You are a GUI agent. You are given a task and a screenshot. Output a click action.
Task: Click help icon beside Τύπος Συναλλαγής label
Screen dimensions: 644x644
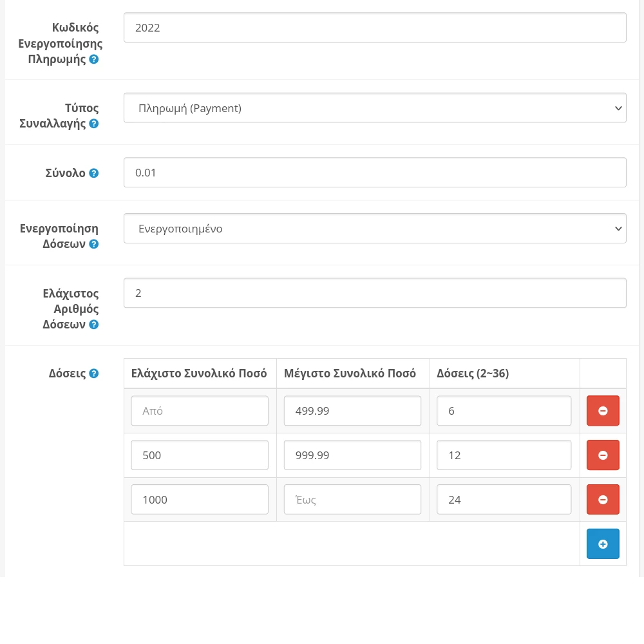click(x=94, y=124)
